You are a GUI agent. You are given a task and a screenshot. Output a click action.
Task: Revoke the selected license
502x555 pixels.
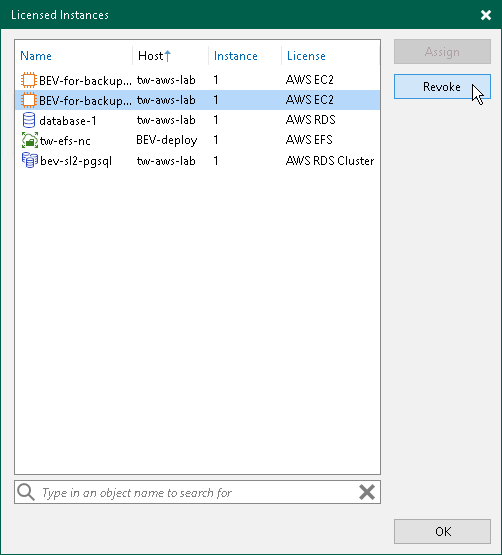(442, 86)
